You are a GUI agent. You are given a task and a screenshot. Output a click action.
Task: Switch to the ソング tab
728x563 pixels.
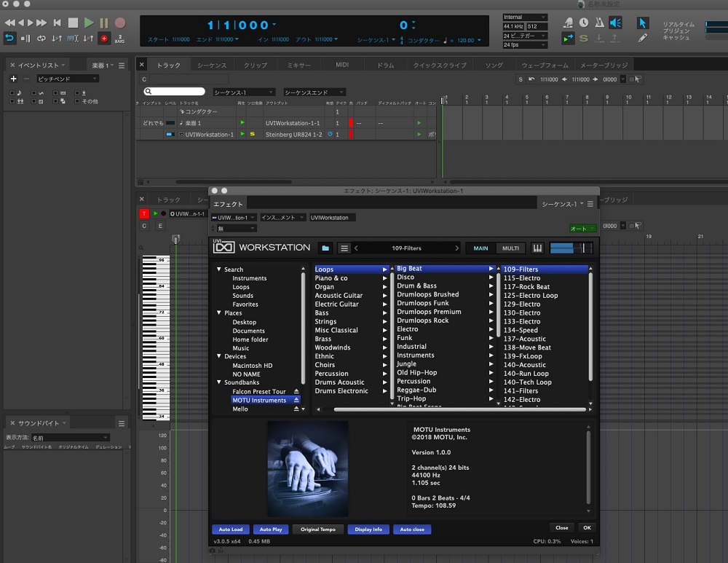click(x=494, y=65)
